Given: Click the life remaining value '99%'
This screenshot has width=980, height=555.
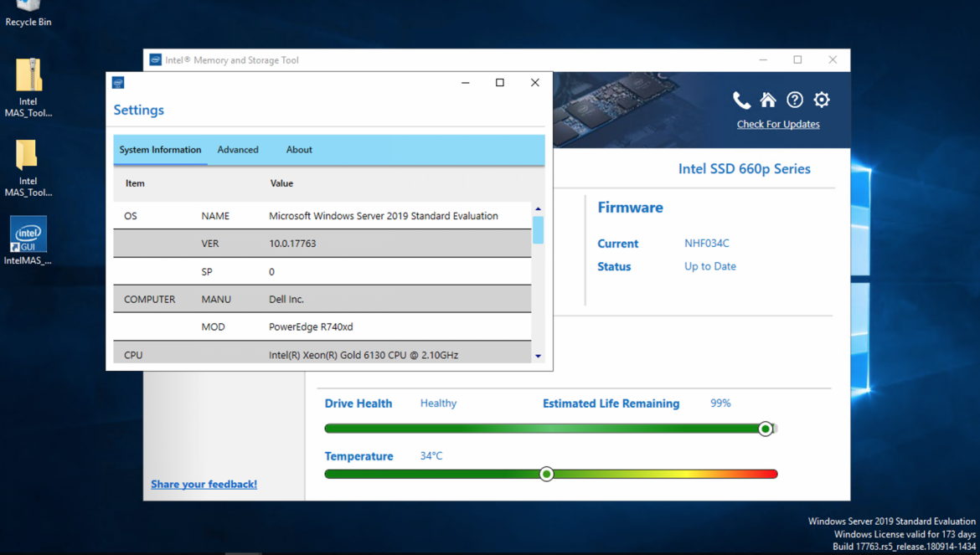Looking at the screenshot, I should click(720, 403).
